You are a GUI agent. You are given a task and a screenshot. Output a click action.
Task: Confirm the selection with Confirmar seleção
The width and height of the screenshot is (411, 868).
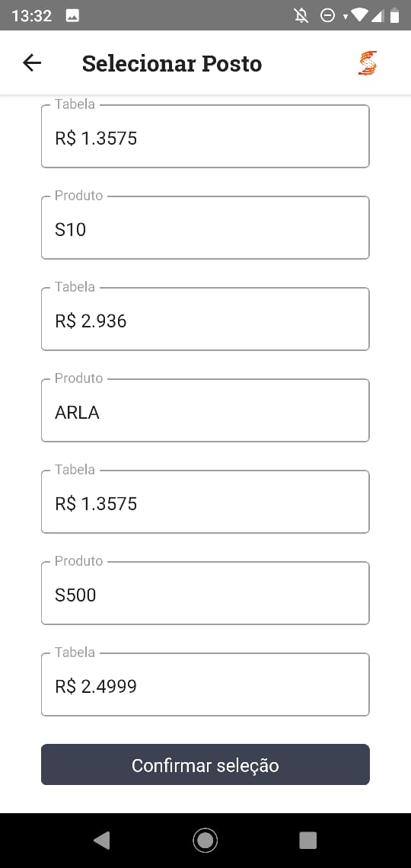point(205,764)
